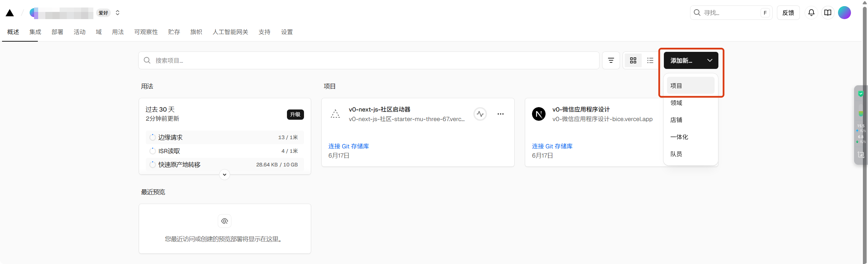Open project v0-微信应用程序设计
Viewport: 868px width, 264px height.
(581, 109)
